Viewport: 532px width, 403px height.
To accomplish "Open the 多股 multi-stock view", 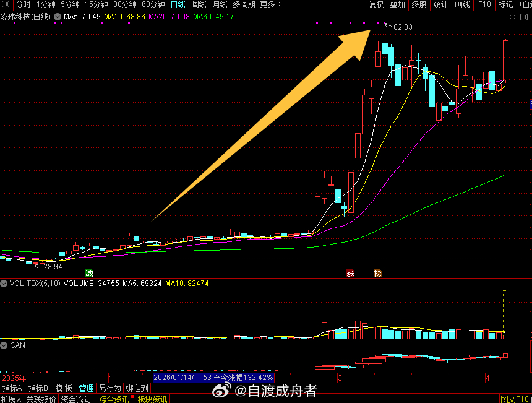I will tap(419, 4).
